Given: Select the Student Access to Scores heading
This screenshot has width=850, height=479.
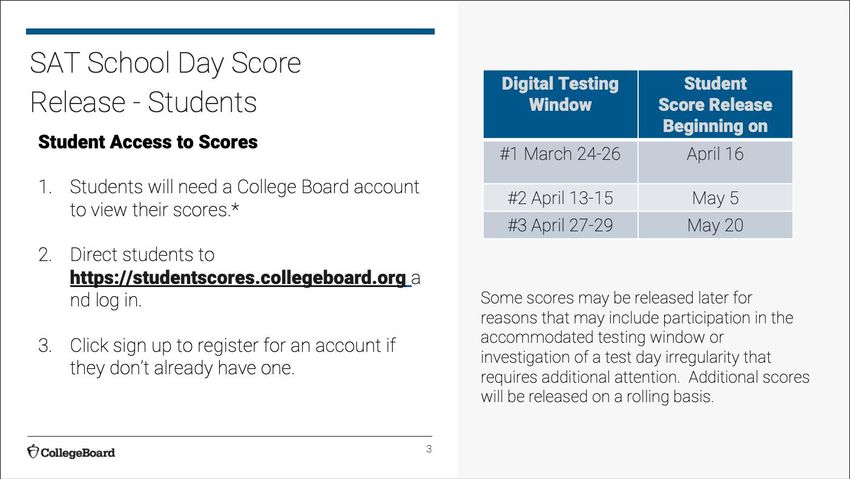Looking at the screenshot, I should [x=148, y=142].
